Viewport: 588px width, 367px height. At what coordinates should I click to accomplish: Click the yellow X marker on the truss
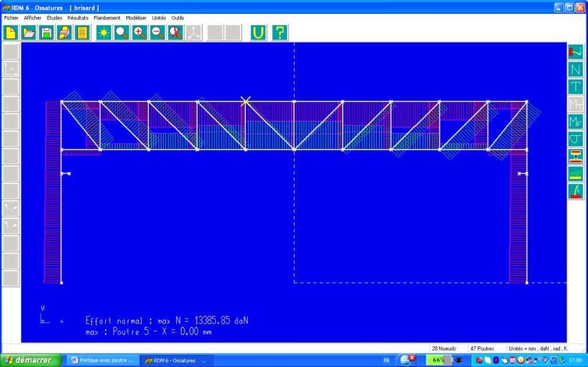tap(246, 101)
